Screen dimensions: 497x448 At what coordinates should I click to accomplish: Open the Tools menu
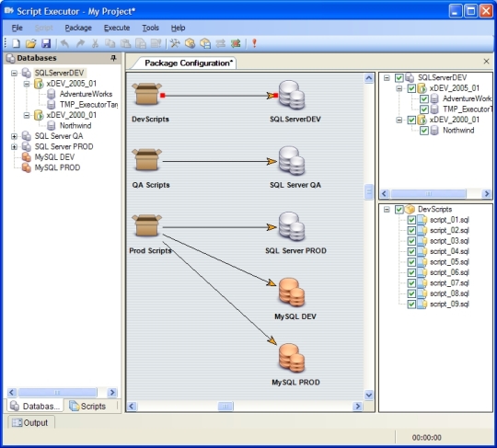[150, 28]
